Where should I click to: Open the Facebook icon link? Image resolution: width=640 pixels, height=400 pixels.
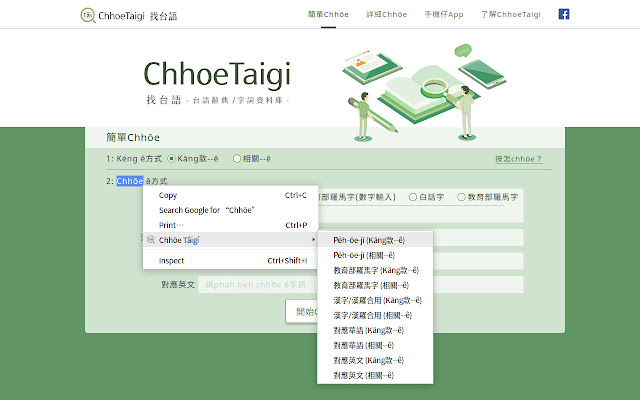tap(564, 14)
